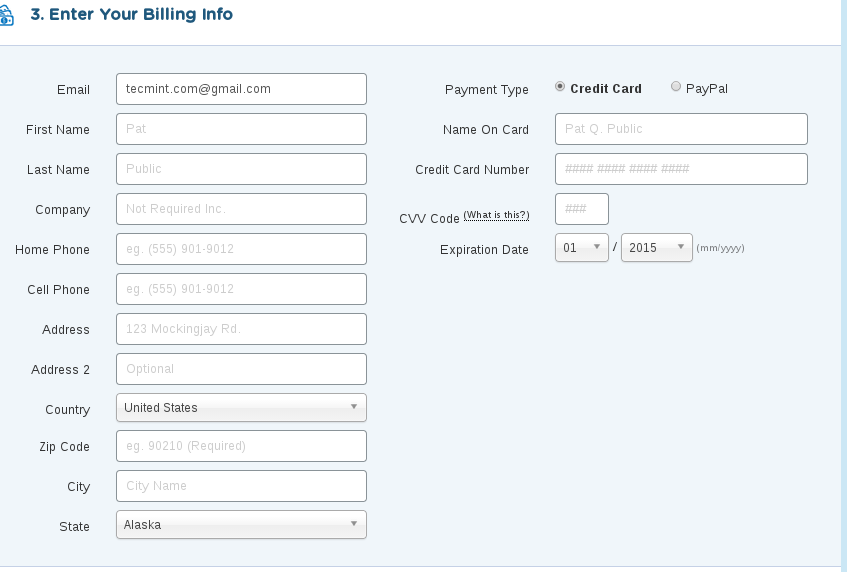The image size is (847, 572).
Task: Click the Email input field
Action: tap(241, 89)
